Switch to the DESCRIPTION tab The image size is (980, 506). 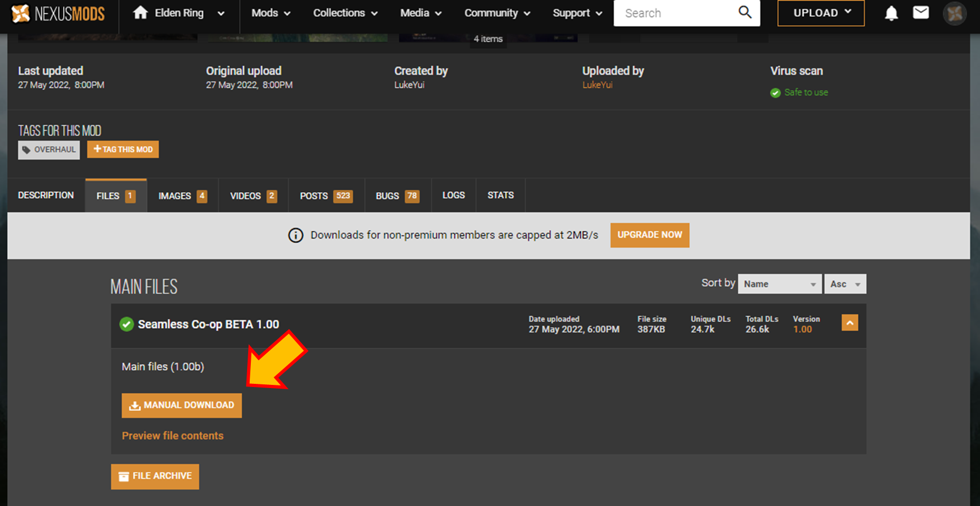(46, 195)
